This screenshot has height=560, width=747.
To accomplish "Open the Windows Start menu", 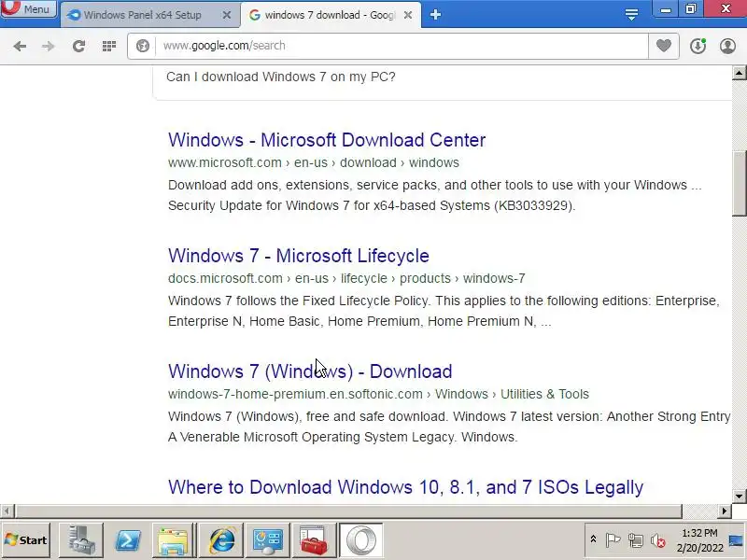I will 26,540.
